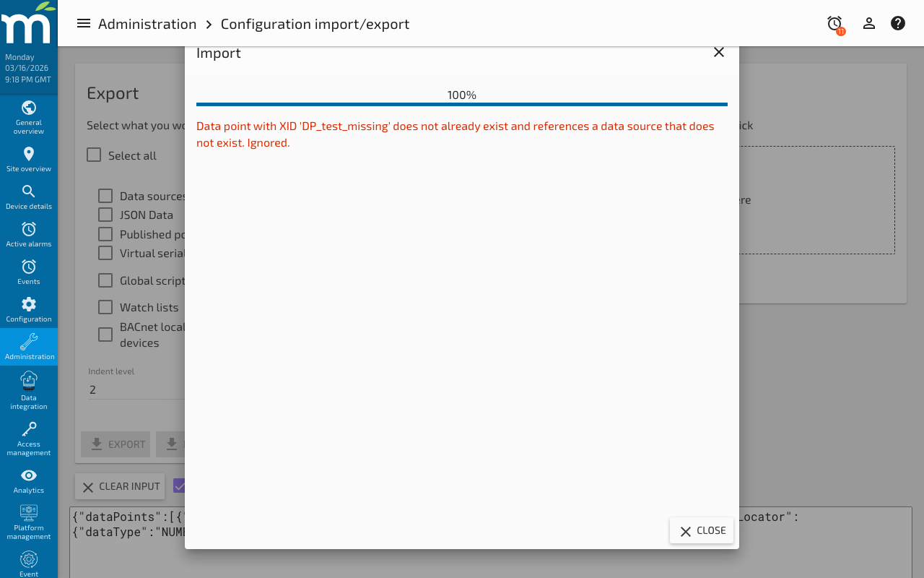Enable the Select all checkbox
This screenshot has width=924, height=578.
pos(93,155)
